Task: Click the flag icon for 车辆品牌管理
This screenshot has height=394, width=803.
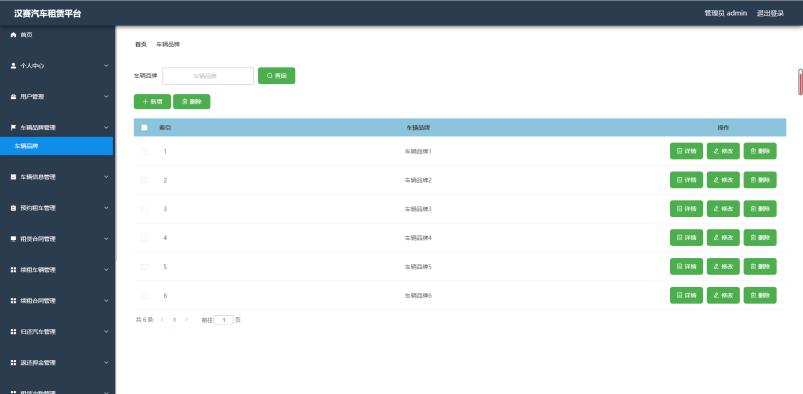Action: tap(14, 127)
